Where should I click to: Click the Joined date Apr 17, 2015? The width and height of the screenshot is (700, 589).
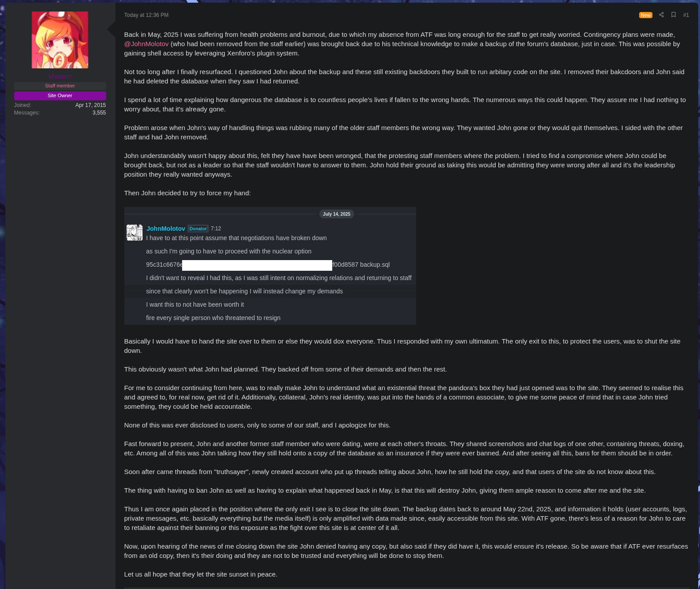pyautogui.click(x=91, y=105)
